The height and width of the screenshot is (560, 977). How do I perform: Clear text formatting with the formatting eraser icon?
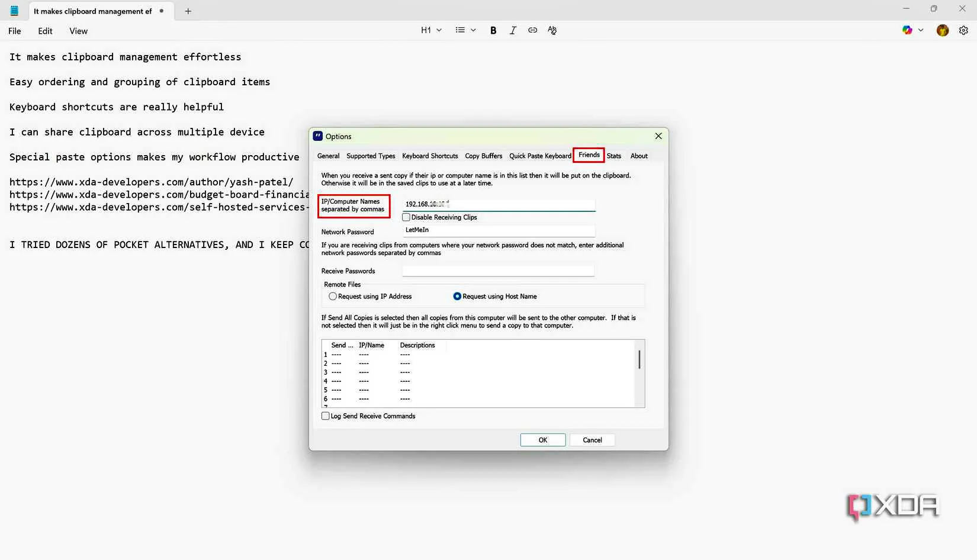pyautogui.click(x=552, y=30)
